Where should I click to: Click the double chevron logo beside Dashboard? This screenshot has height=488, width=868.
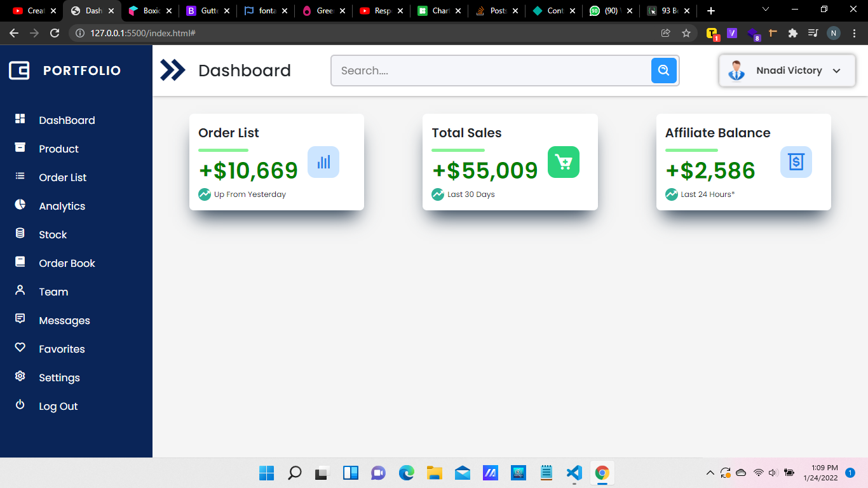click(172, 70)
